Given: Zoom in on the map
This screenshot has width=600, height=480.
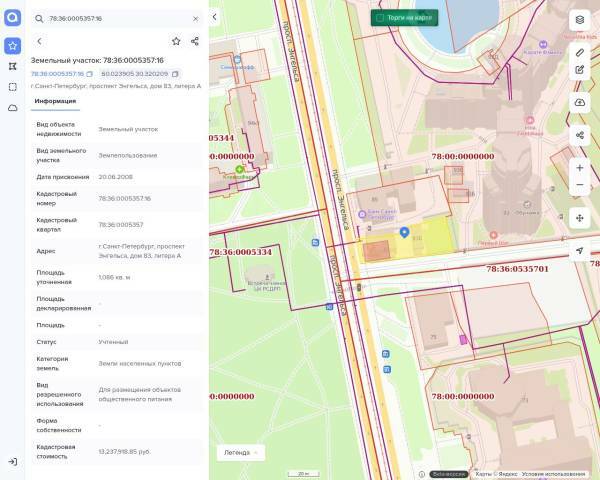Looking at the screenshot, I should click(x=580, y=167).
